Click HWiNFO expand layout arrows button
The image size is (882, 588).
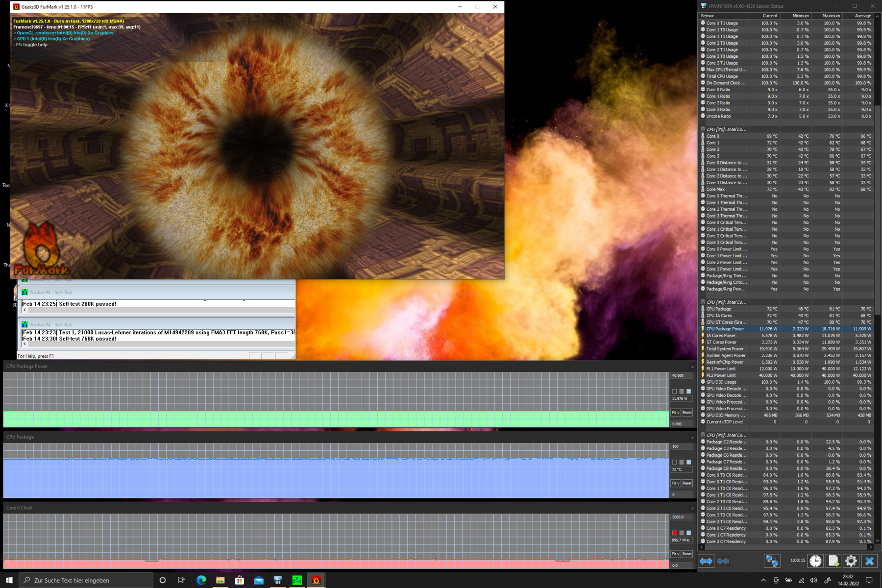tap(706, 561)
